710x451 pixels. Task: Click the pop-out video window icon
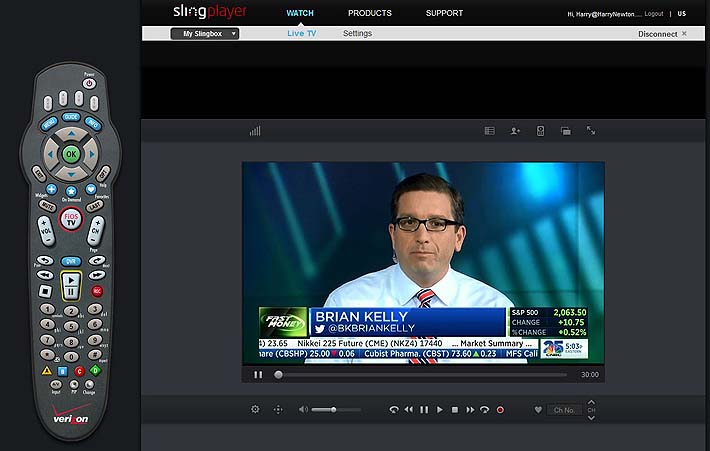coord(566,131)
